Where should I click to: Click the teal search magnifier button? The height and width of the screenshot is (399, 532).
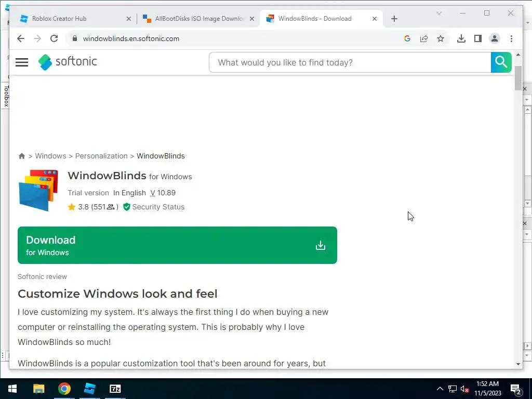point(501,62)
